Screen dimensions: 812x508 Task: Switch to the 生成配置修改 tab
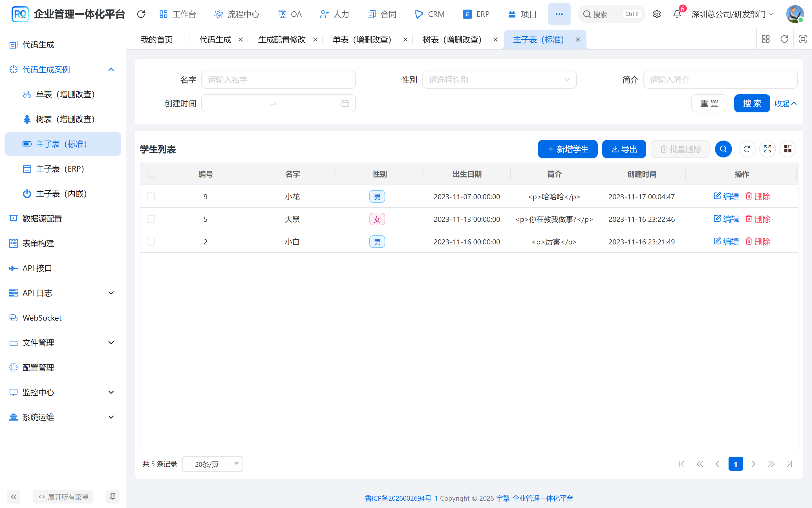pyautogui.click(x=282, y=40)
